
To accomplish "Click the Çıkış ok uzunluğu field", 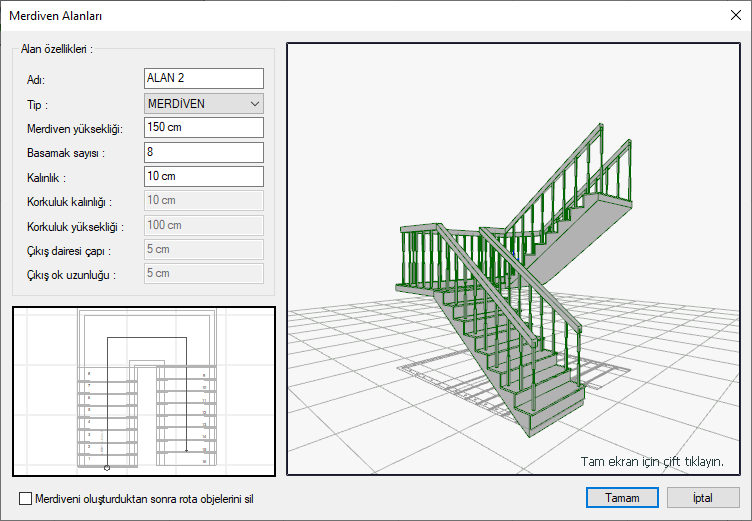I will click(x=203, y=273).
